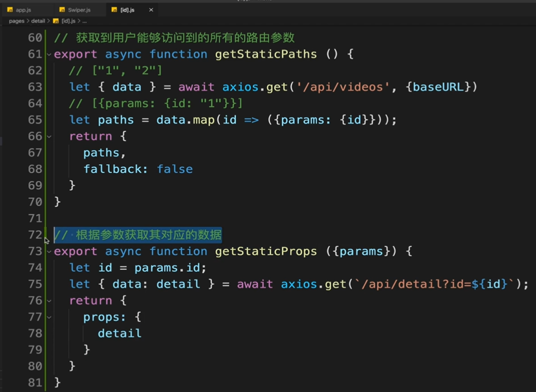Click the getStaticPaths function name

click(x=266, y=54)
